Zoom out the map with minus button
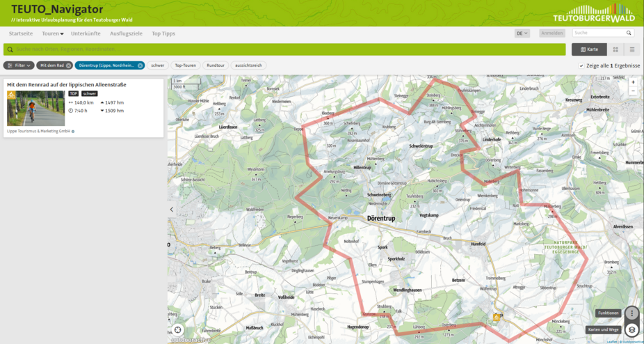This screenshot has width=644, height=344. 632,91
